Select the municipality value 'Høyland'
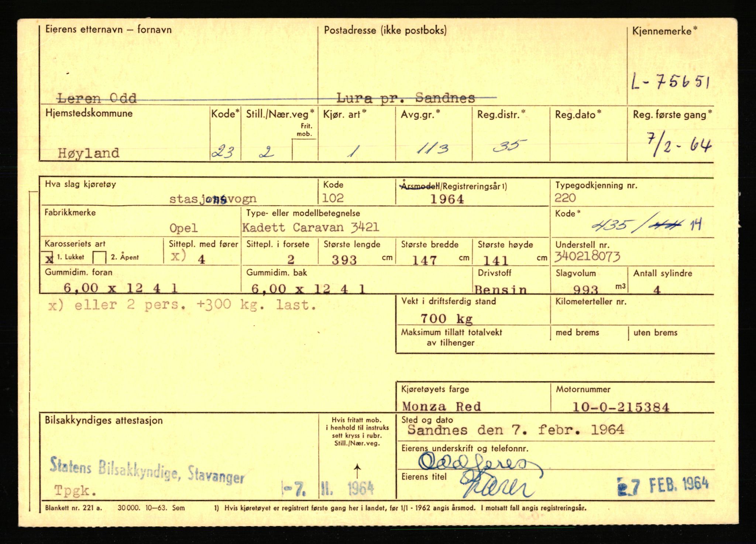This screenshot has height=544, width=756. click(x=89, y=153)
